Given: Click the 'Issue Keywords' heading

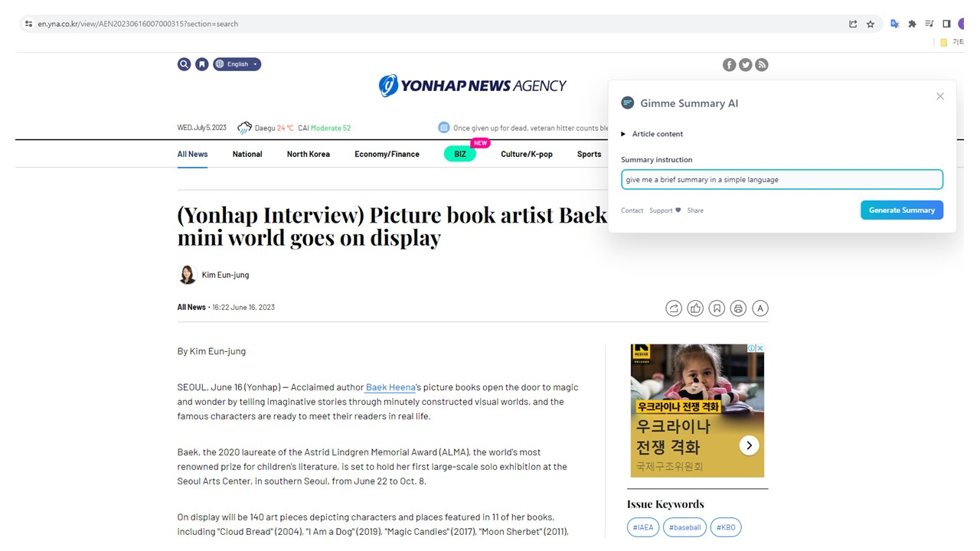Looking at the screenshot, I should 665,504.
